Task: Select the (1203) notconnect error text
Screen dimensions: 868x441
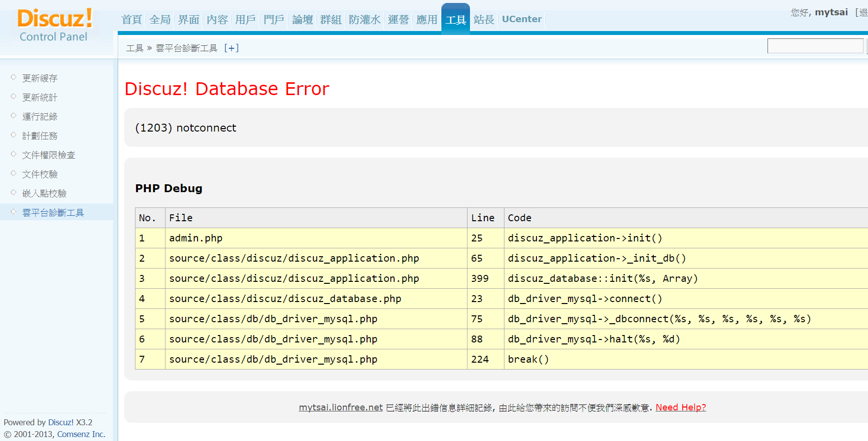Action: click(x=186, y=128)
